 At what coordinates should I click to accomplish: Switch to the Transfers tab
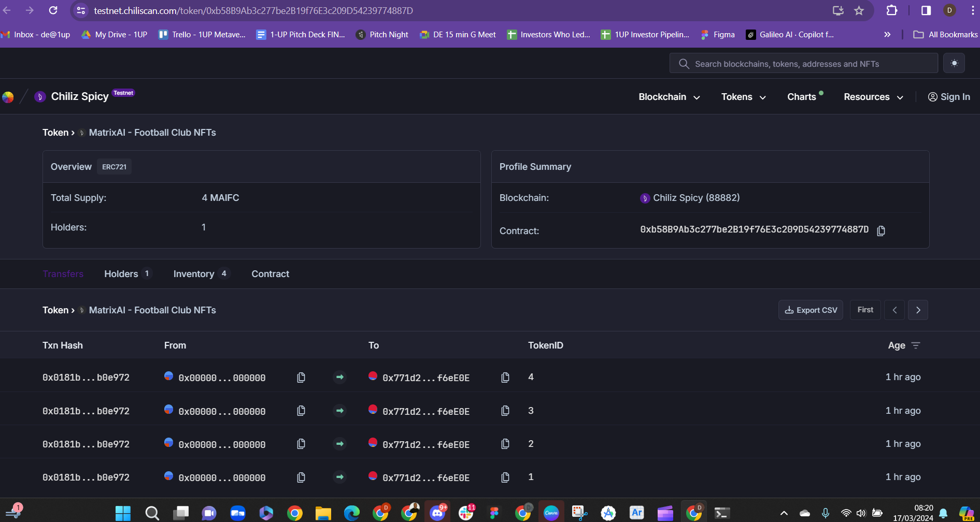coord(63,274)
